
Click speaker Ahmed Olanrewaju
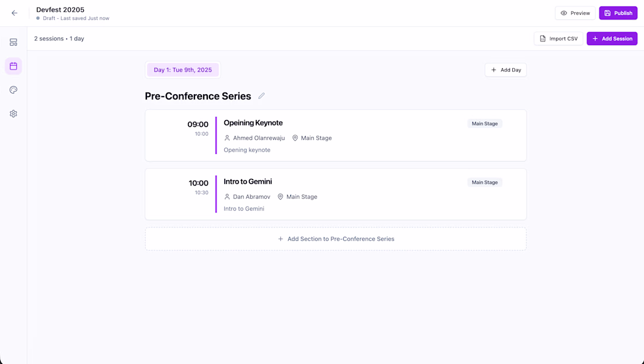click(x=258, y=138)
